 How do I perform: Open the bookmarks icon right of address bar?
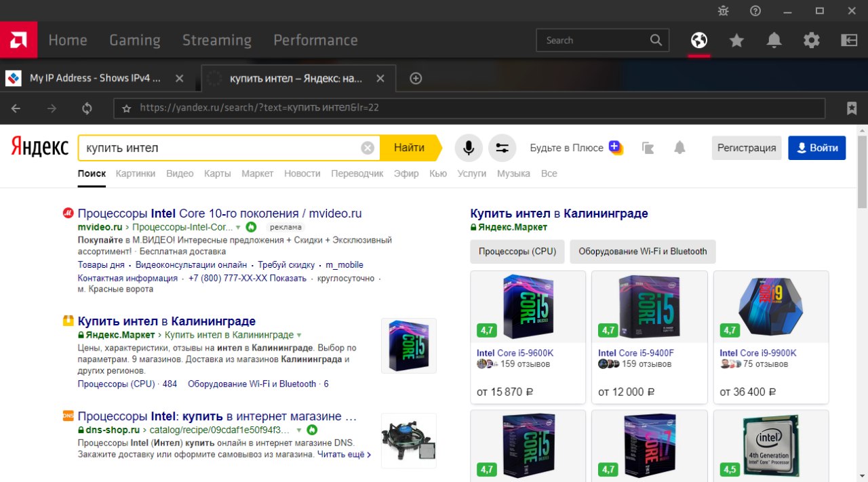[x=852, y=108]
